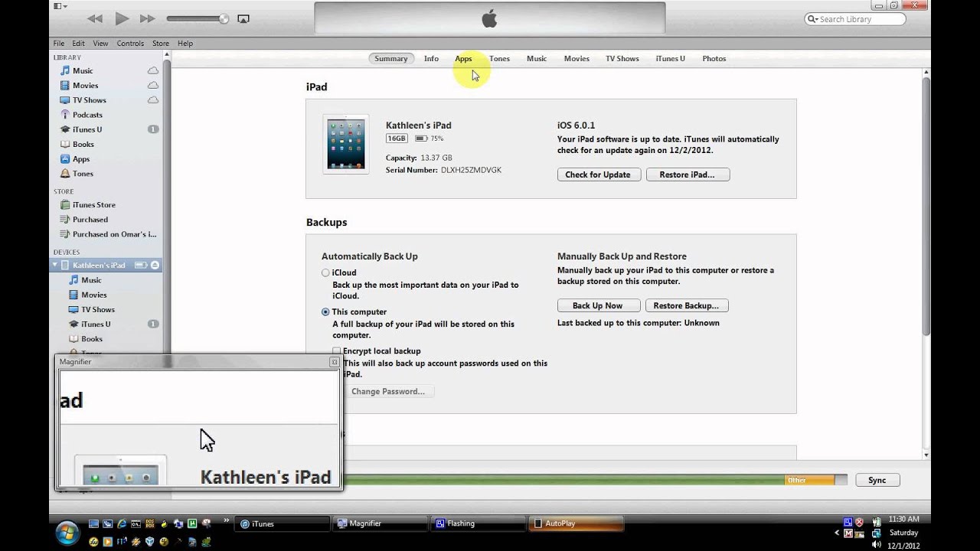Screen dimensions: 980x551
Task: Open Tones in the Library sidebar
Action: pyautogui.click(x=83, y=174)
